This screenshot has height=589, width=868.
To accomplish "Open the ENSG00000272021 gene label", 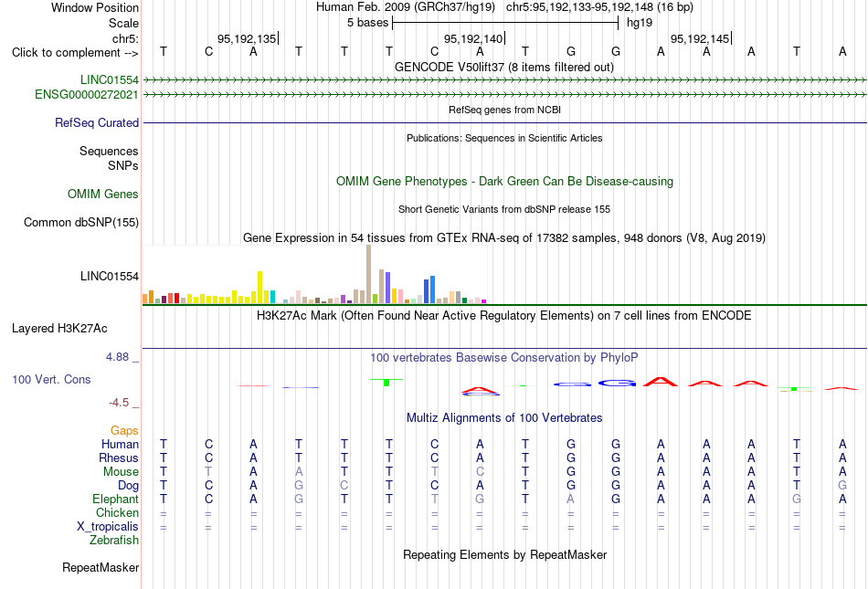I will [87, 95].
